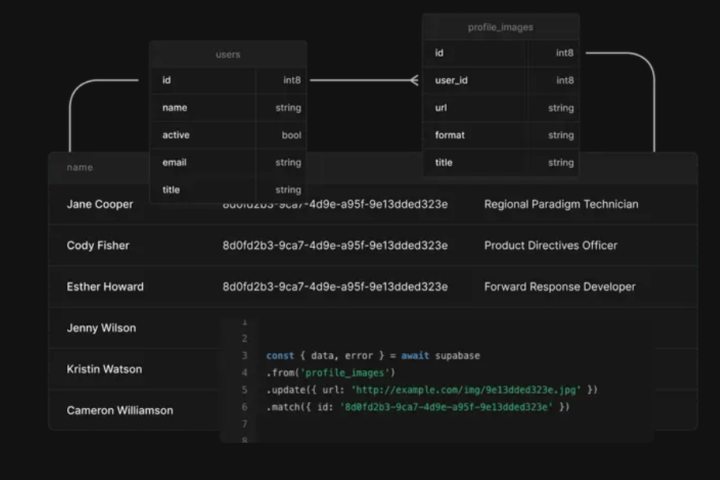Select the Jane Cooper row name

point(100,204)
